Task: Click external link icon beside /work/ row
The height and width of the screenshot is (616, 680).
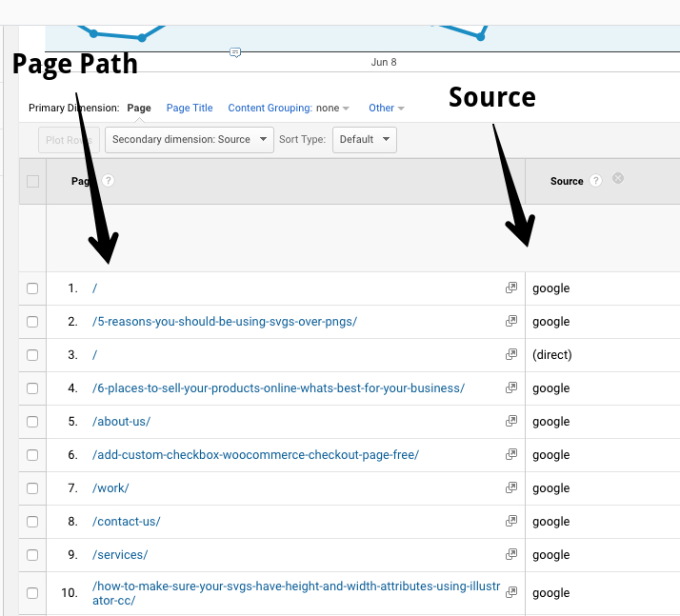Action: [x=511, y=487]
